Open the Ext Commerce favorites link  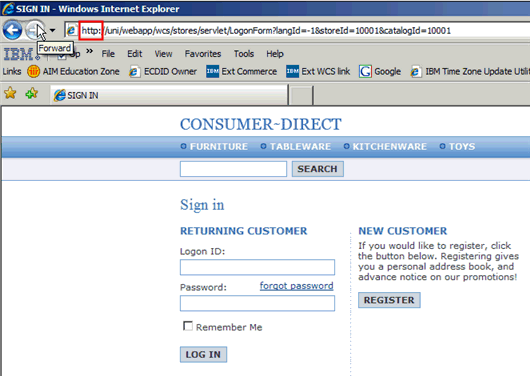[x=249, y=71]
